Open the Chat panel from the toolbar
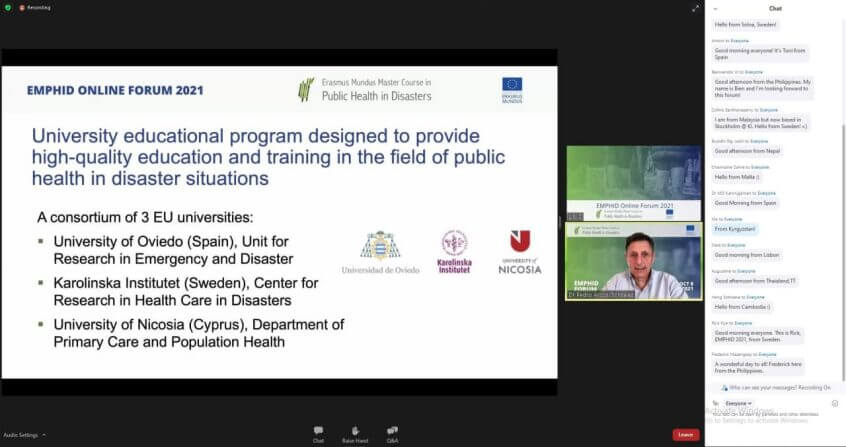This screenshot has height=447, width=846. pyautogui.click(x=318, y=432)
